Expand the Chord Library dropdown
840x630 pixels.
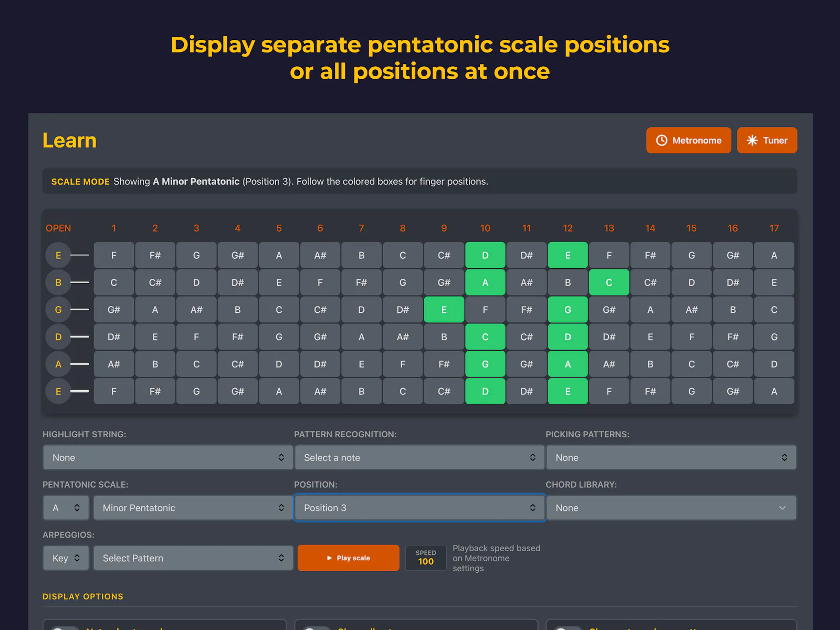[671, 508]
